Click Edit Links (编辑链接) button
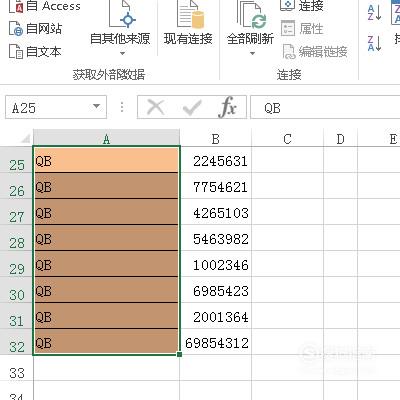 (315, 52)
